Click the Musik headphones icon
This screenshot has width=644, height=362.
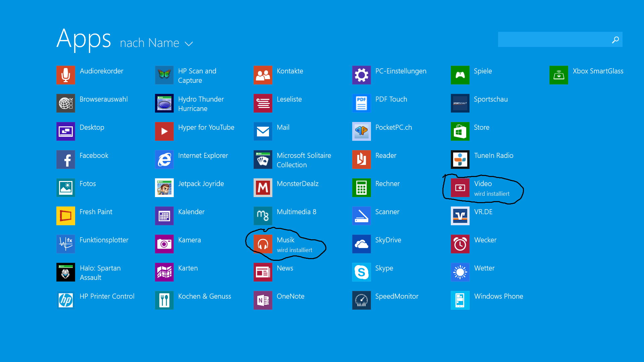[x=263, y=244]
